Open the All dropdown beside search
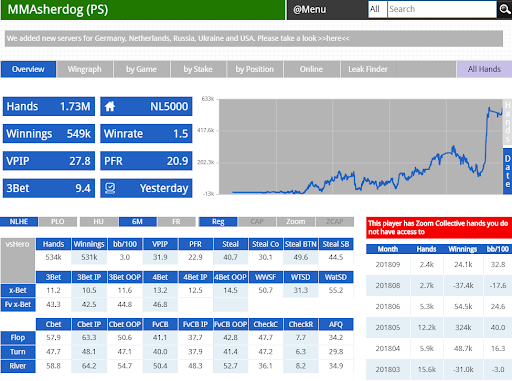 pos(377,9)
